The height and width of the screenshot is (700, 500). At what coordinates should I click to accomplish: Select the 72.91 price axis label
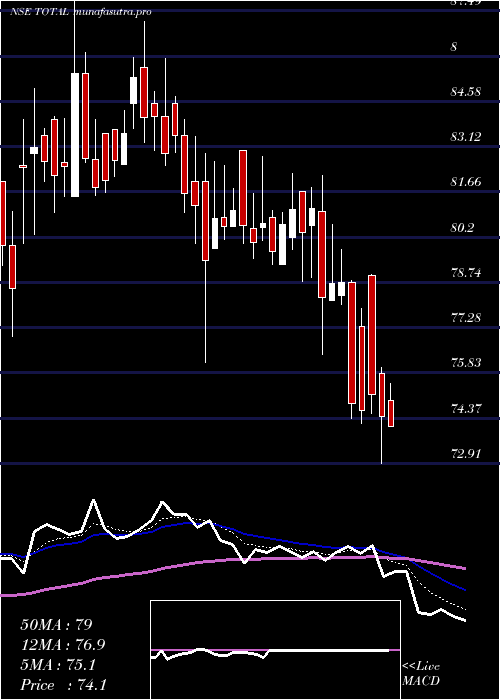click(466, 454)
